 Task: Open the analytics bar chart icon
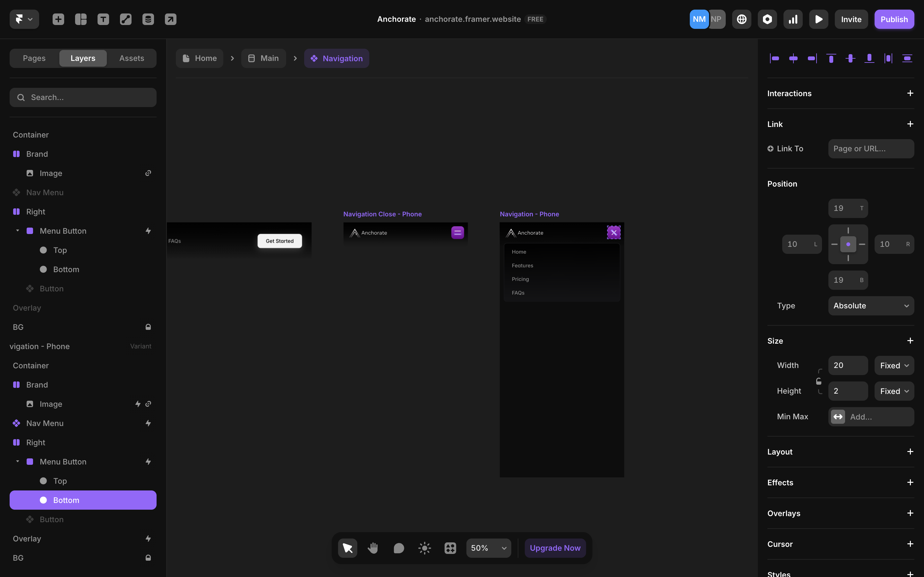pos(793,19)
